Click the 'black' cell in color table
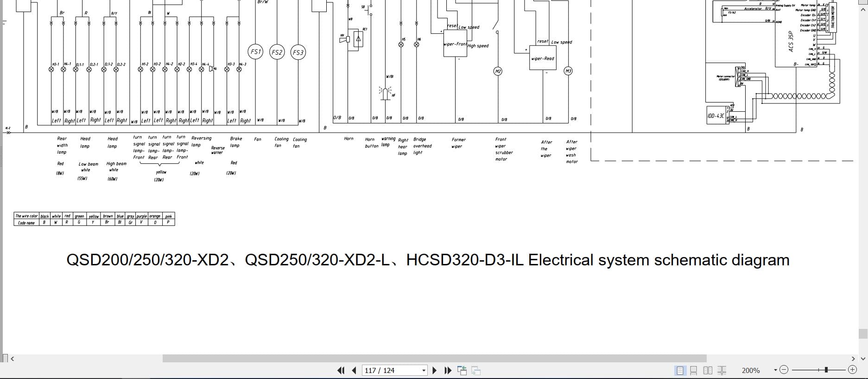The height and width of the screenshot is (379, 868). coord(44,216)
